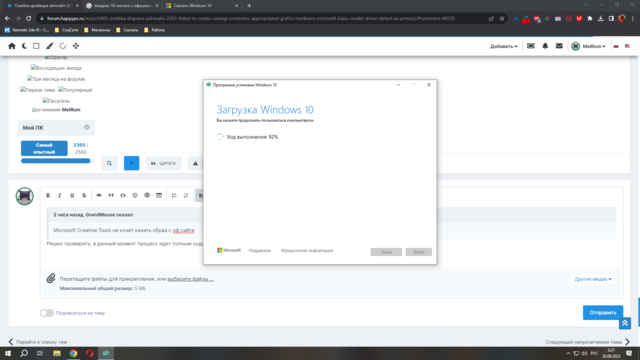Open the Скачать bookmarks folder

127,30
